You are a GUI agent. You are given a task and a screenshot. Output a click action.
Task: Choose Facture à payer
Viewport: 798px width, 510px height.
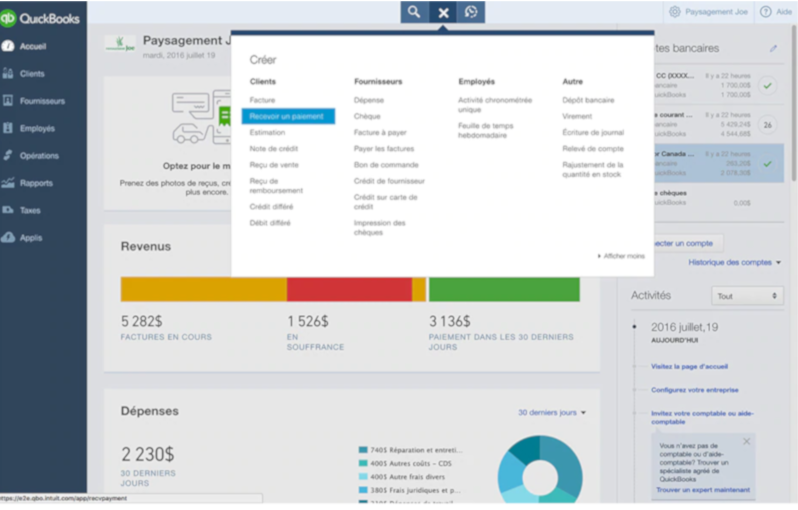click(380, 132)
